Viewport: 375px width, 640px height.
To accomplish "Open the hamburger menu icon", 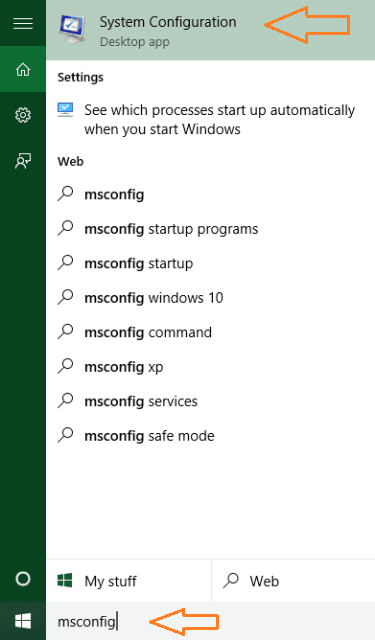I will (23, 23).
